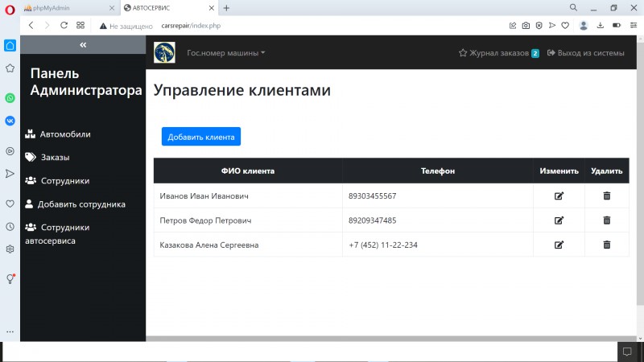Open Гос.номер машины dropdown
Viewport: 644px width, 362px height.
coord(226,53)
